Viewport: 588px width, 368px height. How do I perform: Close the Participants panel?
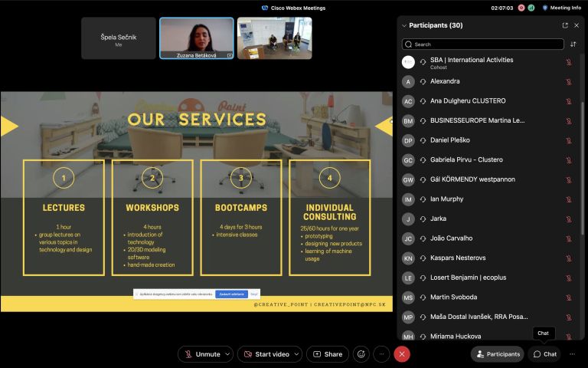[577, 25]
